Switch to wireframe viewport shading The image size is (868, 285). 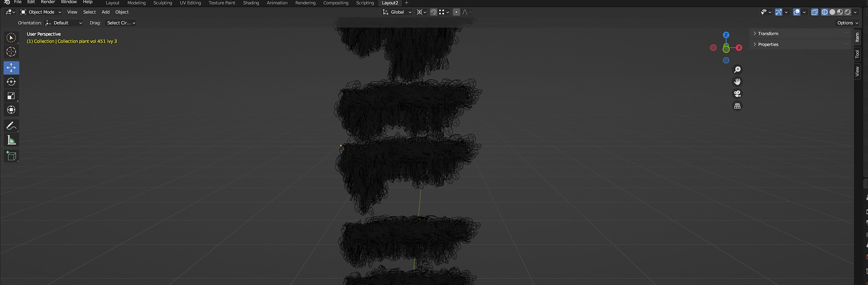point(824,12)
